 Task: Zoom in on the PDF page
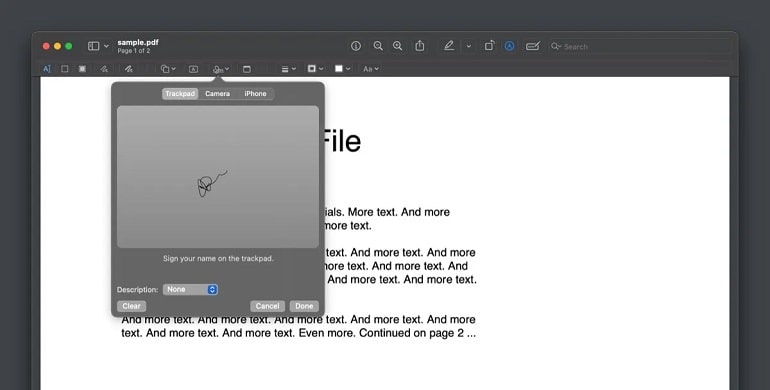(398, 46)
